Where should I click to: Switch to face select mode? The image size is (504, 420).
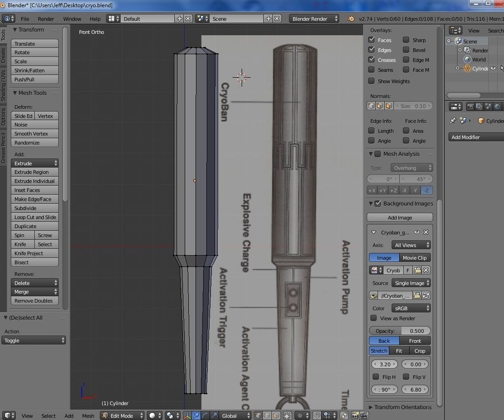click(x=276, y=416)
